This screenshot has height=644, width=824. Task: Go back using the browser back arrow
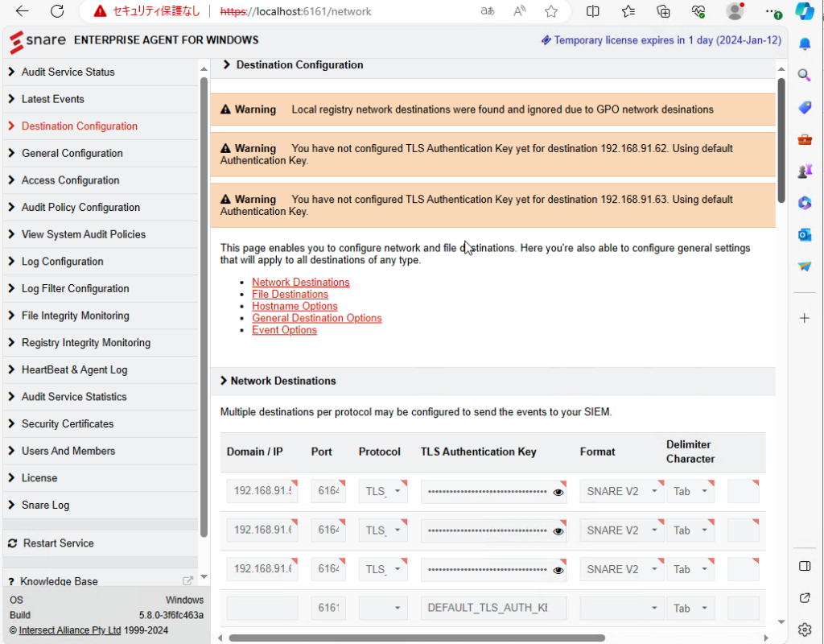click(x=22, y=11)
